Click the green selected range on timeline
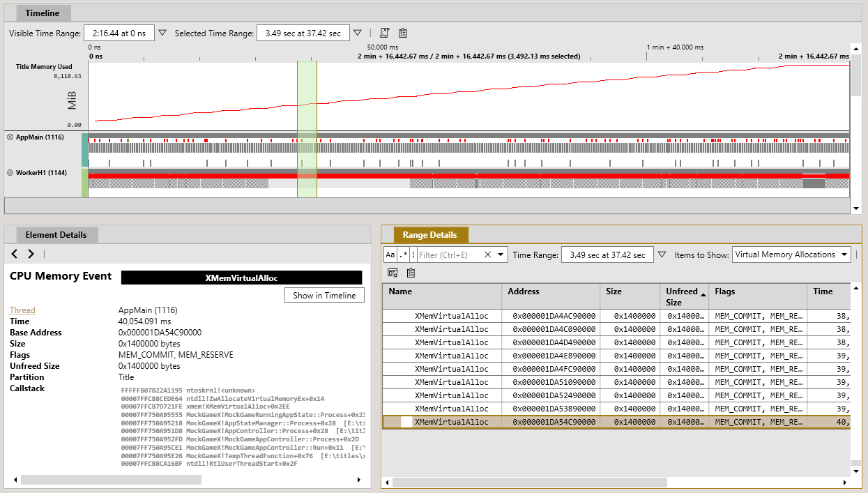The width and height of the screenshot is (868, 493). (x=307, y=129)
